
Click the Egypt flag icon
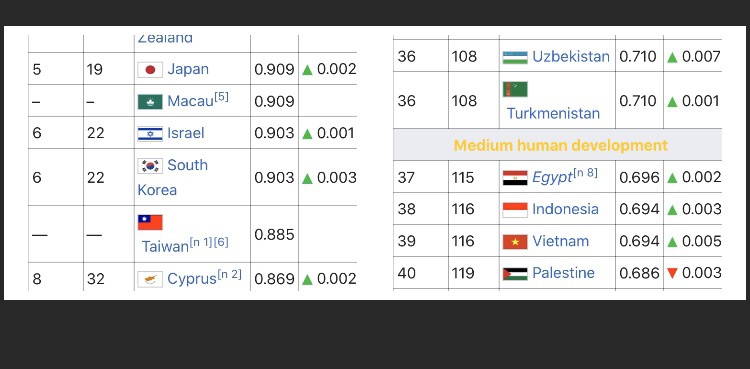515,178
